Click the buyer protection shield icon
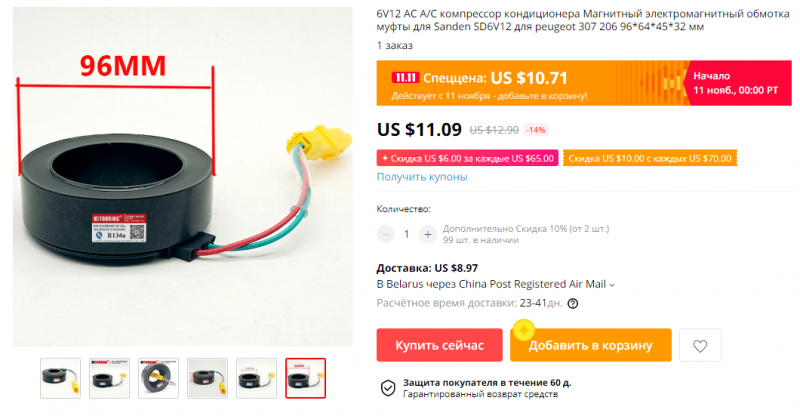This screenshot has height=416, width=800. click(388, 388)
